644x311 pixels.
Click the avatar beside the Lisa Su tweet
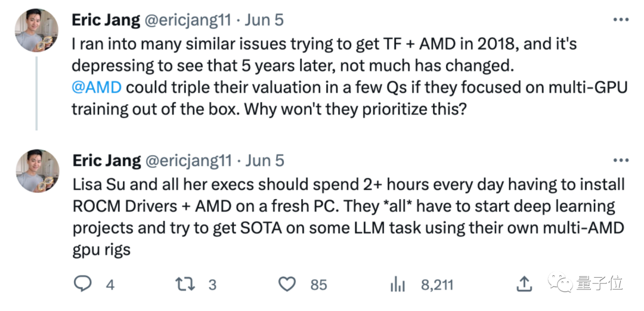(36, 170)
